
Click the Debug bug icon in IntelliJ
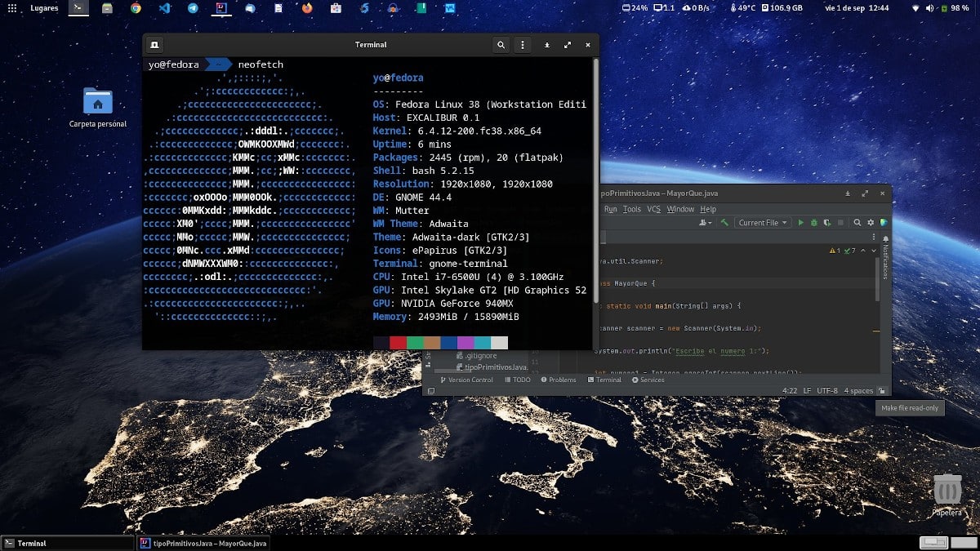click(814, 222)
